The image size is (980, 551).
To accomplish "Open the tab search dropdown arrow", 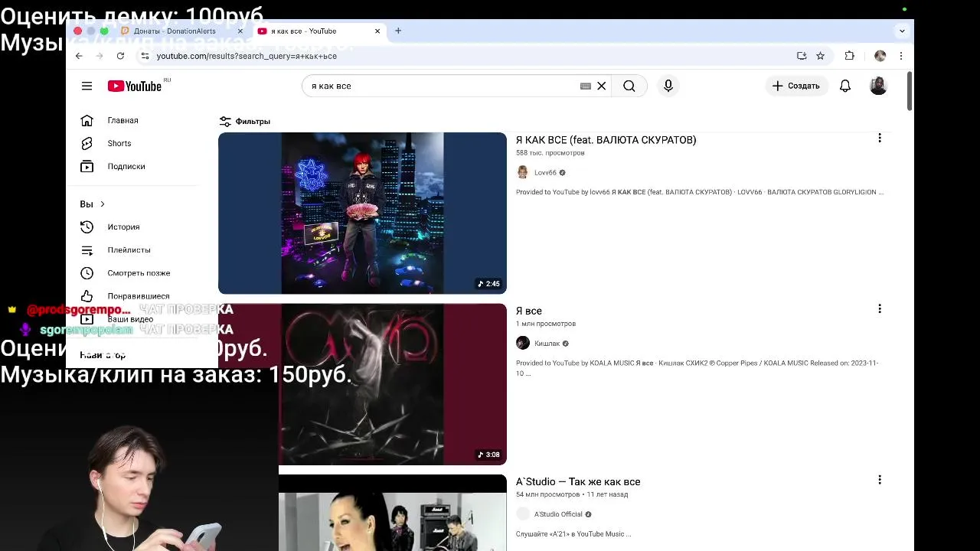I will (902, 31).
